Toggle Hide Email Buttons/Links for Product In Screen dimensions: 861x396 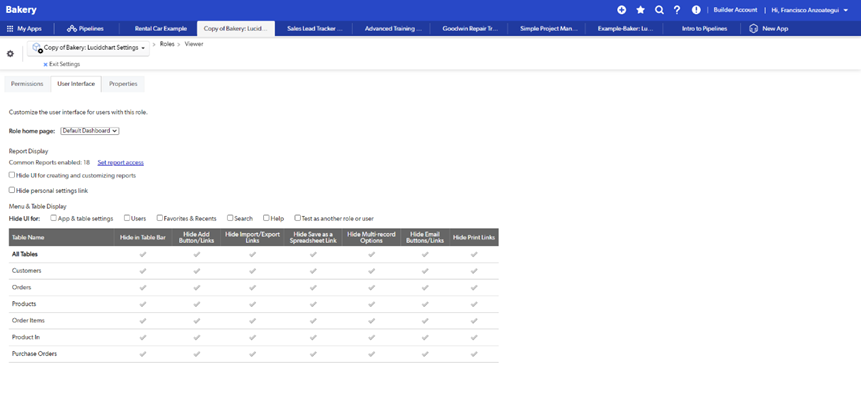coord(426,337)
